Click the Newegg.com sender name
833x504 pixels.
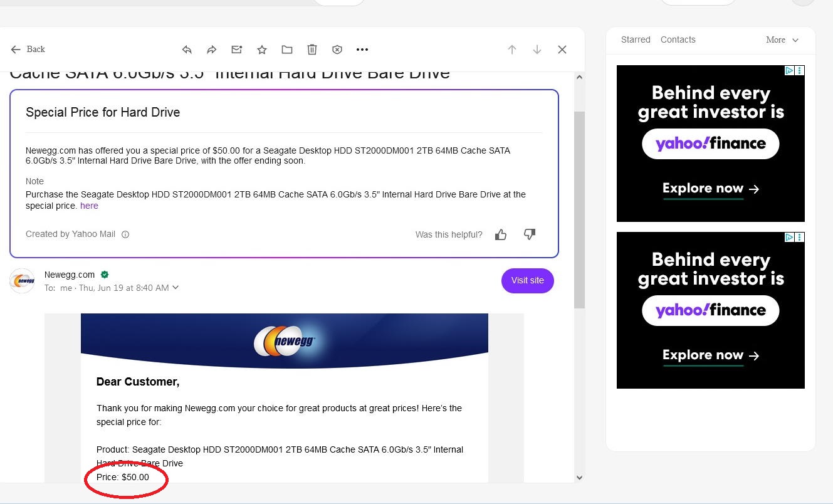point(70,275)
